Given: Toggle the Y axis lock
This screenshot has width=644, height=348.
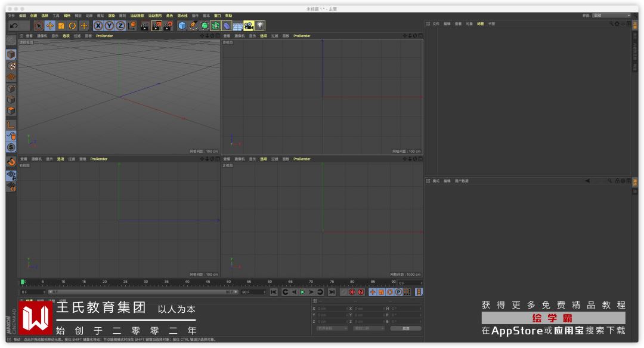Looking at the screenshot, I should 109,26.
